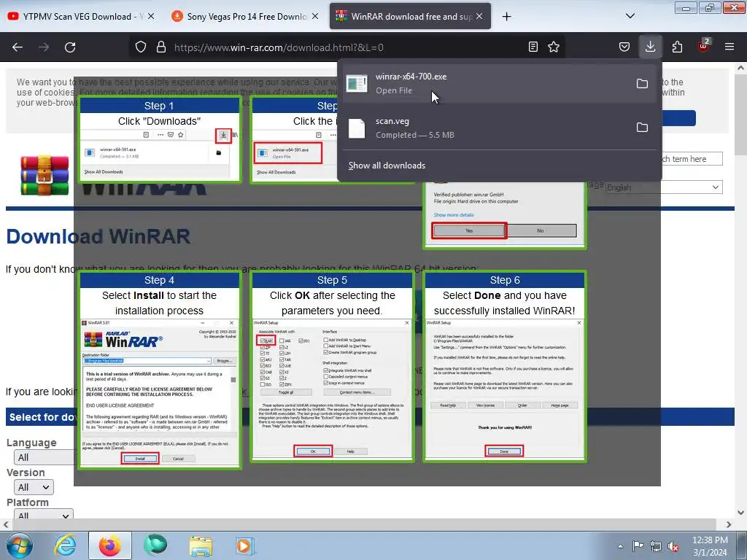
Task: Click the website search term field
Action: coord(692,158)
